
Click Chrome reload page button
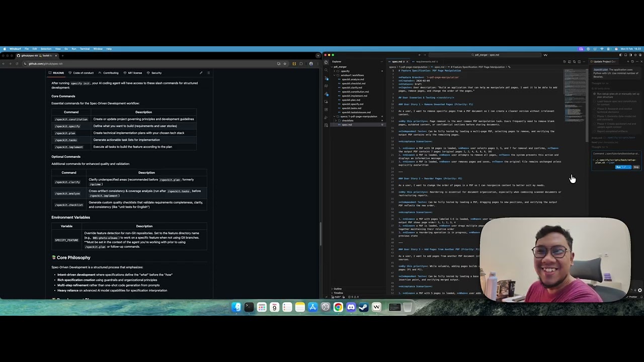[17, 64]
